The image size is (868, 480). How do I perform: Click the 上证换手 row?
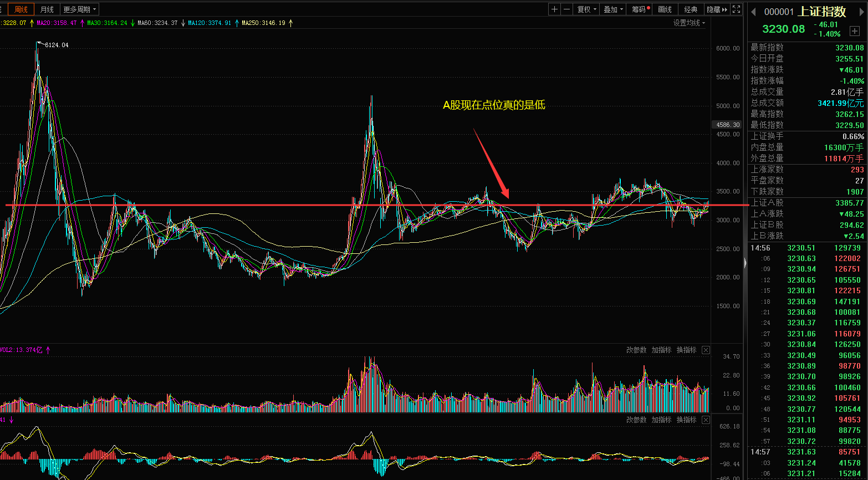click(807, 136)
